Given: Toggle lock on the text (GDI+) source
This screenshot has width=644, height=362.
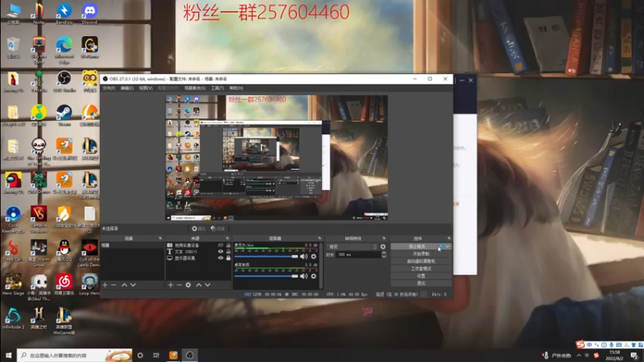Looking at the screenshot, I should pos(229,252).
